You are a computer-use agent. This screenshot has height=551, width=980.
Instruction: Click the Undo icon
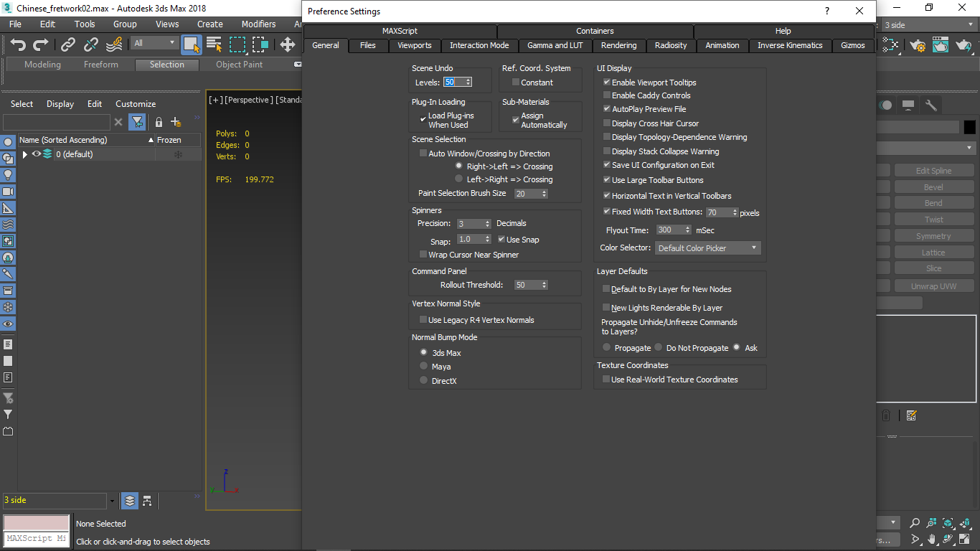[17, 44]
